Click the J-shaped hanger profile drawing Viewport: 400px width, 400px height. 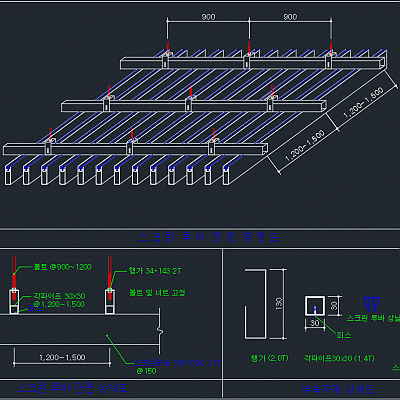(x=256, y=304)
